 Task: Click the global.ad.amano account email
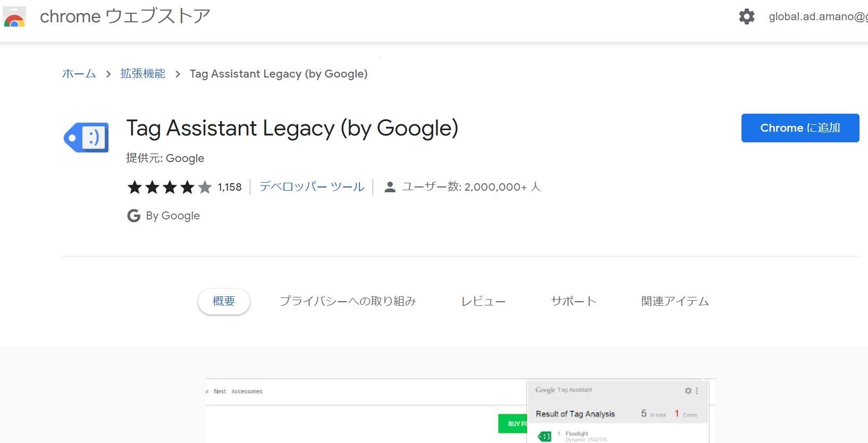pos(818,16)
